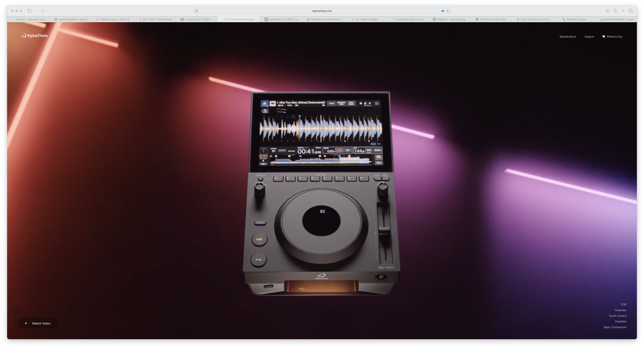
Task: Open the PlayStation Plus Monthly tab
Action: [323, 19]
